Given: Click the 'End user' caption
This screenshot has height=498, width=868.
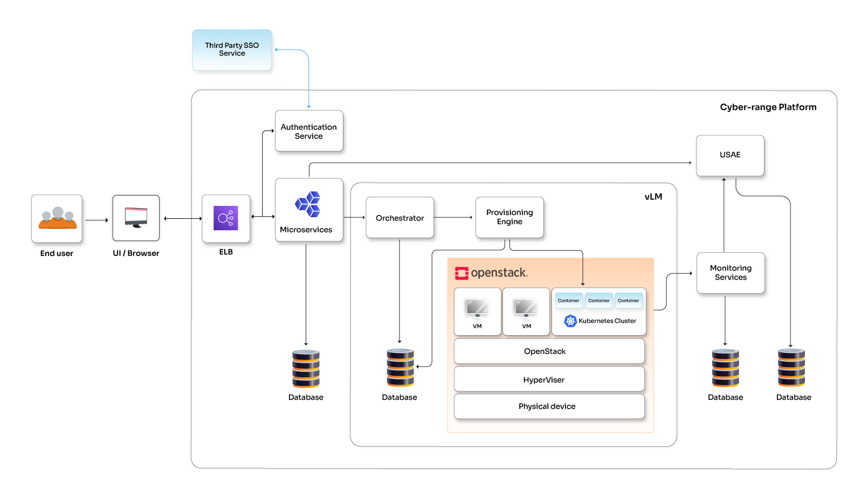Looking at the screenshot, I should pos(57,253).
